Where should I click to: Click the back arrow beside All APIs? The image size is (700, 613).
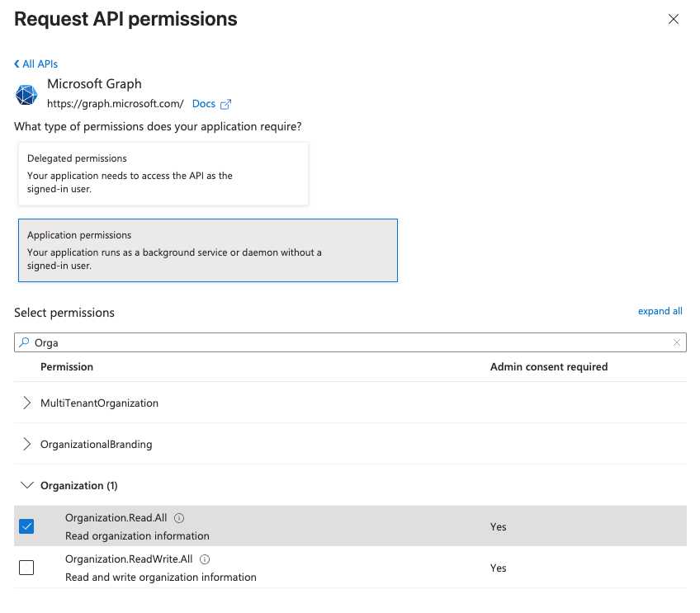click(17, 64)
